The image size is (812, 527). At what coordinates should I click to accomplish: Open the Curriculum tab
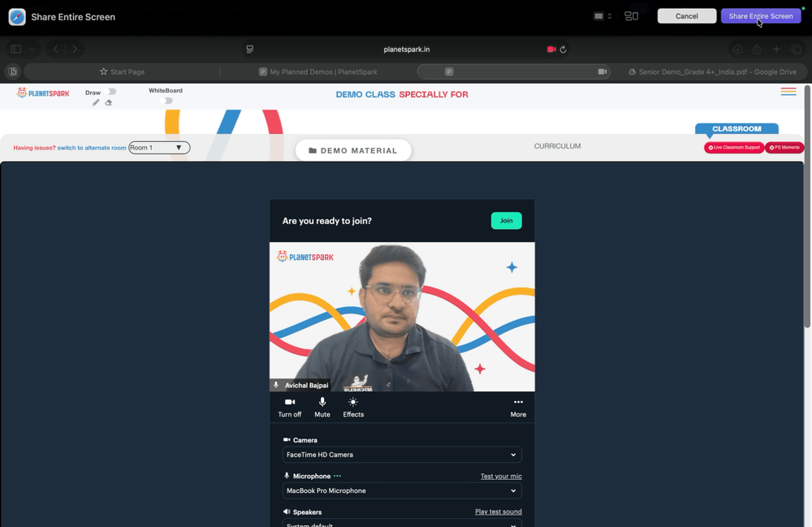[x=557, y=146]
